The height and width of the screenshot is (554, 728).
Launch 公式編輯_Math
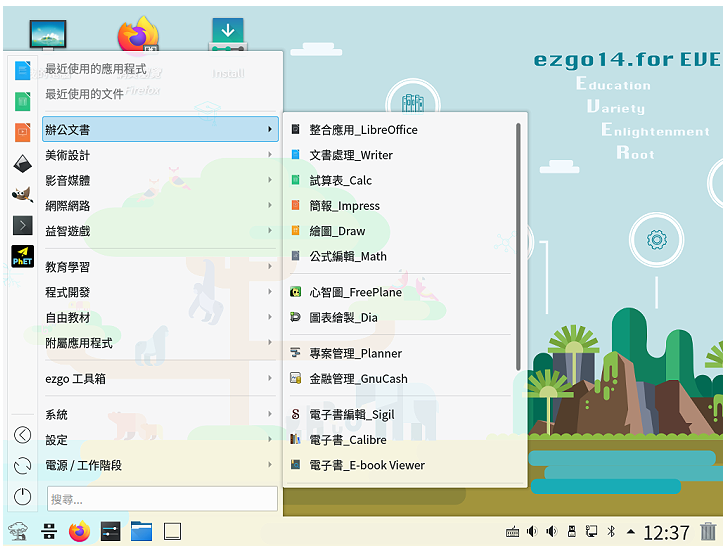coord(400,256)
